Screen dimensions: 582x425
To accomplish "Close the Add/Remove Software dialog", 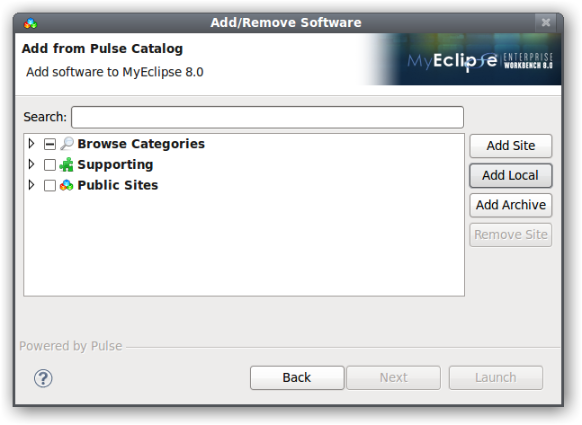I will [546, 23].
